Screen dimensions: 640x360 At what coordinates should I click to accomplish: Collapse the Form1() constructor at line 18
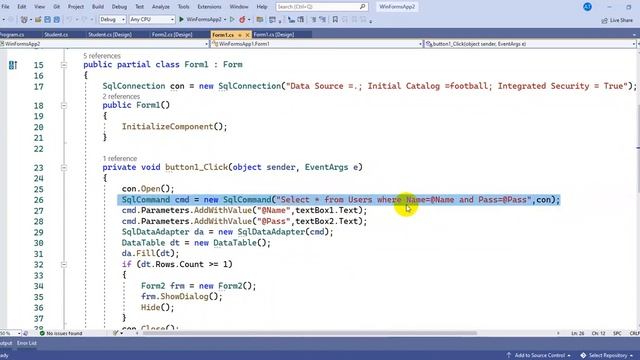[64, 106]
